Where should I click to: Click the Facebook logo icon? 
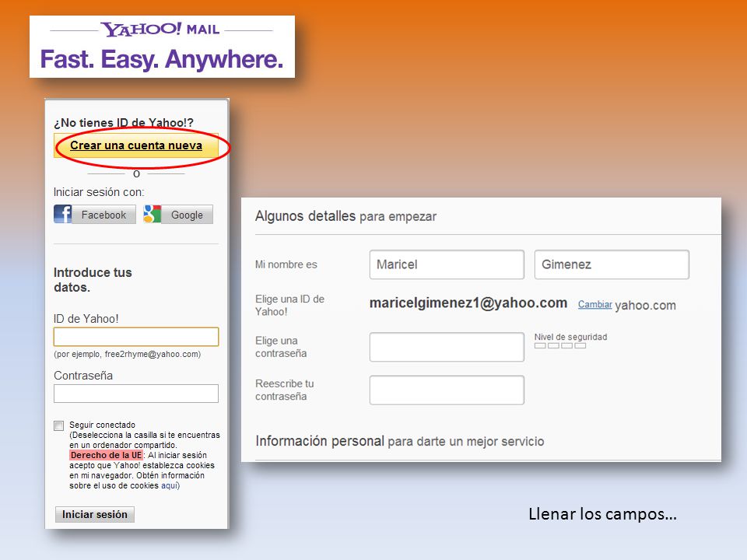tap(63, 215)
